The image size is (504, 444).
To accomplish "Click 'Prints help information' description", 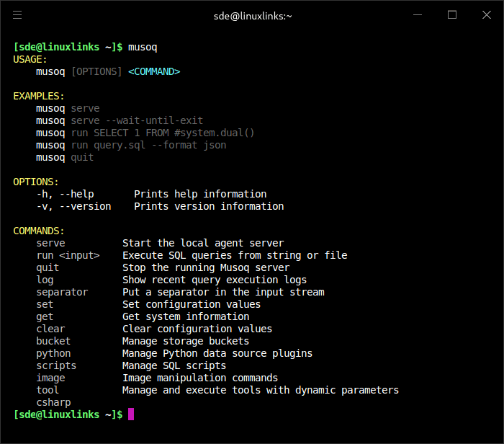I will [200, 195].
